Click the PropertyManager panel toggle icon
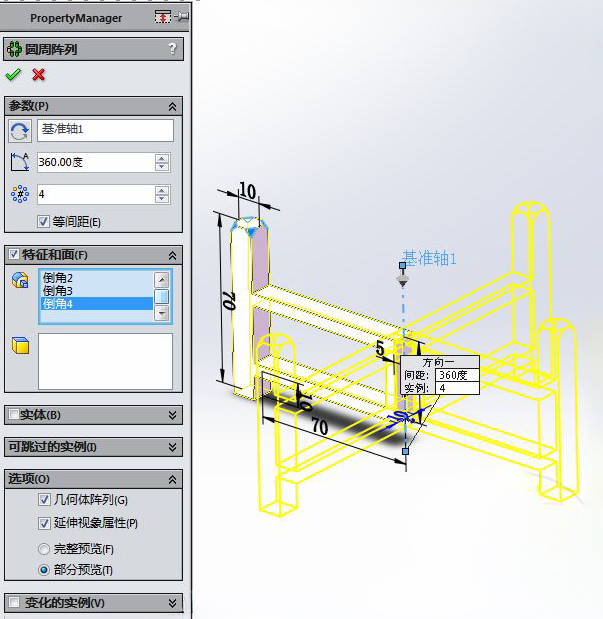The width and height of the screenshot is (603, 619). pos(163,17)
